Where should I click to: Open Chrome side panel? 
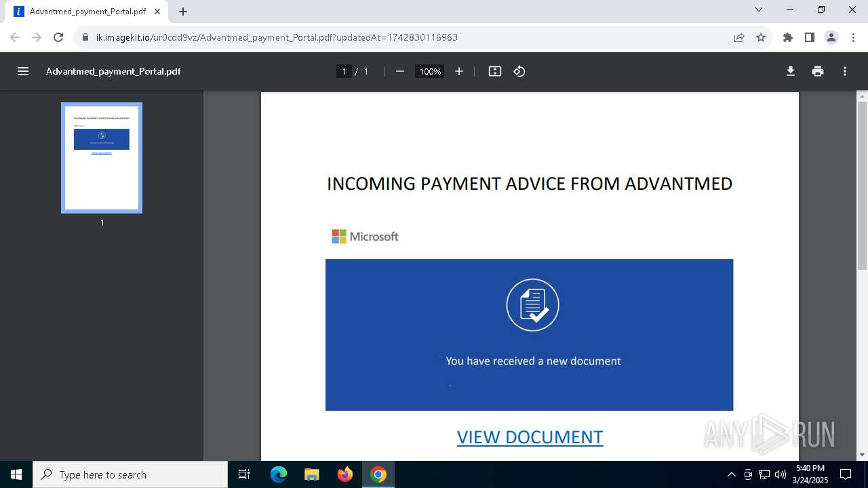coord(810,37)
